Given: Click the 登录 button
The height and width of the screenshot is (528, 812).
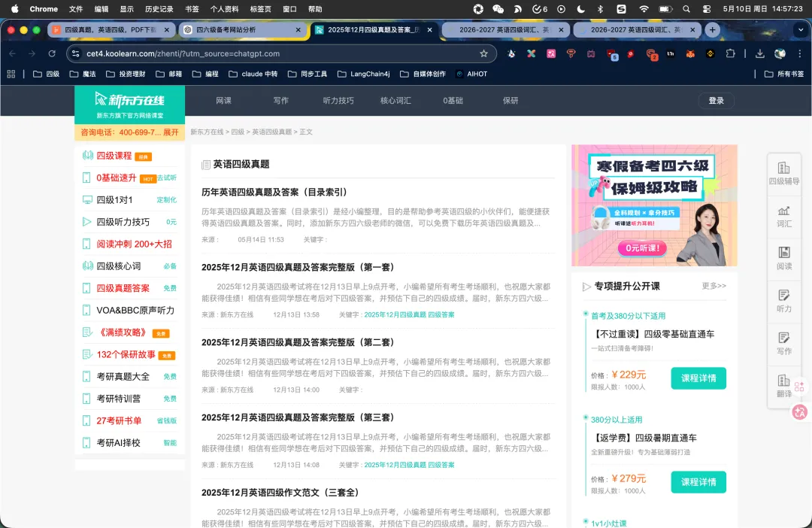Looking at the screenshot, I should point(717,101).
